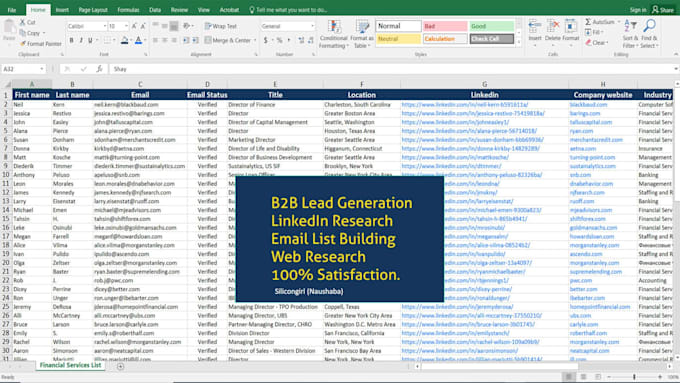The image size is (680, 383).
Task: Apply the Good cell style
Action: click(491, 26)
